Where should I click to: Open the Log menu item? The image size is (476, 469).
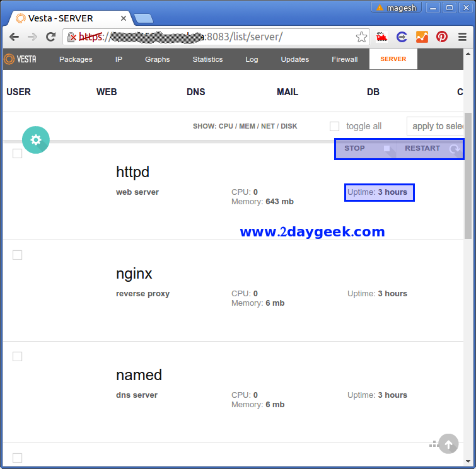point(252,59)
